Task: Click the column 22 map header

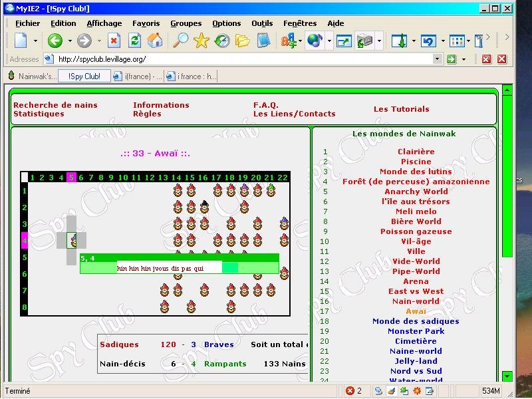Action: [283, 178]
